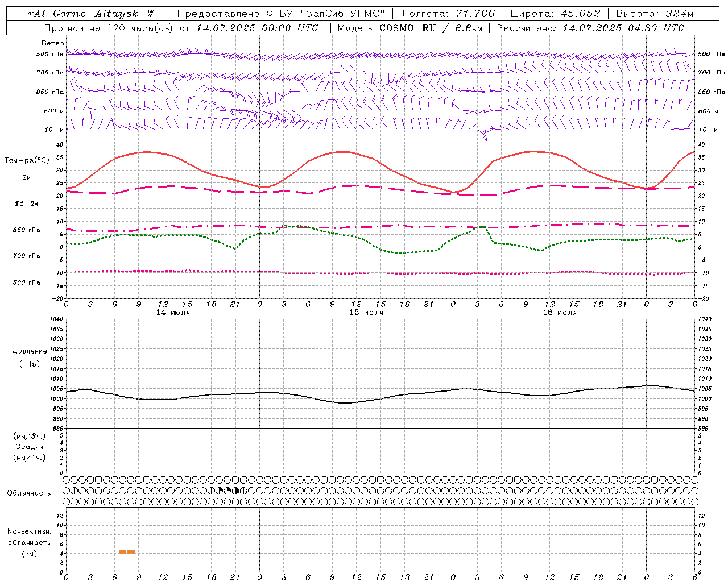728x582 pixels.
Task: Click the 'Тем-ра(°C)' temperature axis label
Action: click(27, 161)
